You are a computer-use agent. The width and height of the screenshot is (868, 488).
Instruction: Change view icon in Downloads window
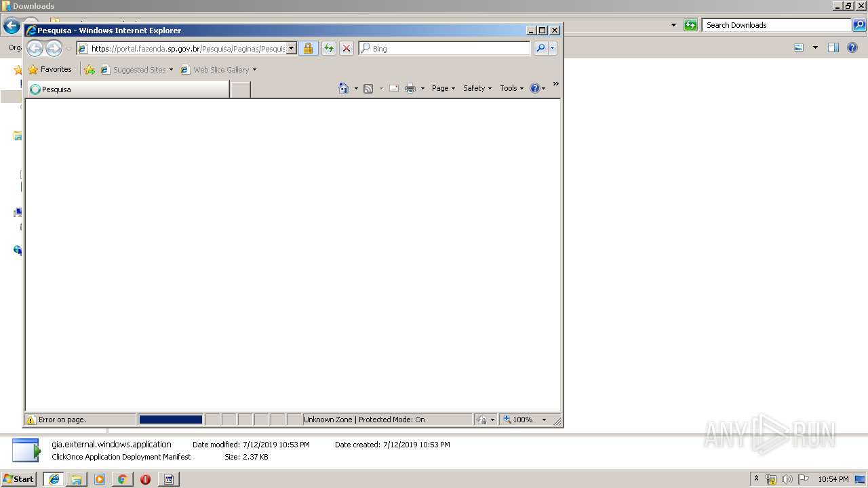tap(799, 47)
